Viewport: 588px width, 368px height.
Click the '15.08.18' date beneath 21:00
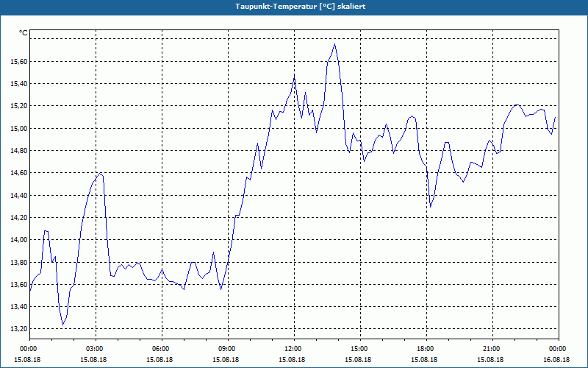(490, 360)
